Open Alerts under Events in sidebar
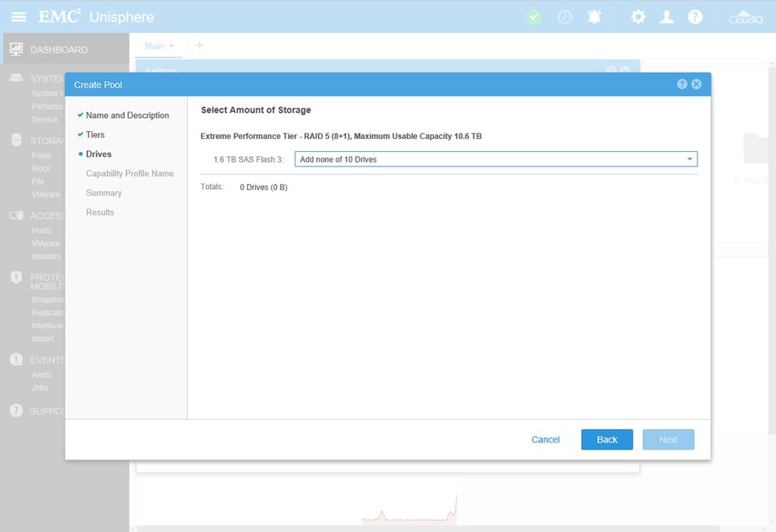This screenshot has height=532, width=776. pos(41,374)
